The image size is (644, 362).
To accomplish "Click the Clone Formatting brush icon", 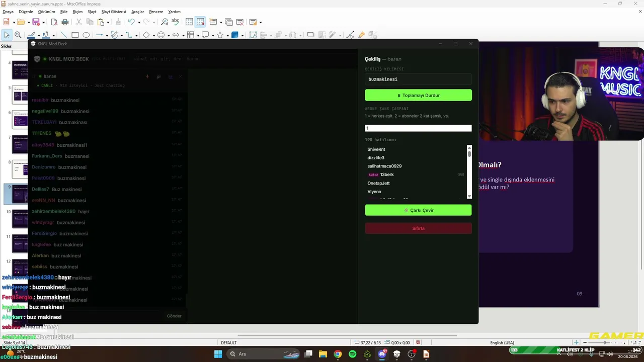I will [118, 22].
